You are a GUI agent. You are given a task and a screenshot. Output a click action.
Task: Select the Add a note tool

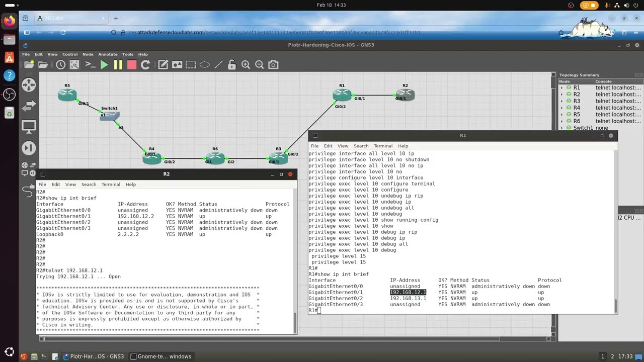pos(163,64)
